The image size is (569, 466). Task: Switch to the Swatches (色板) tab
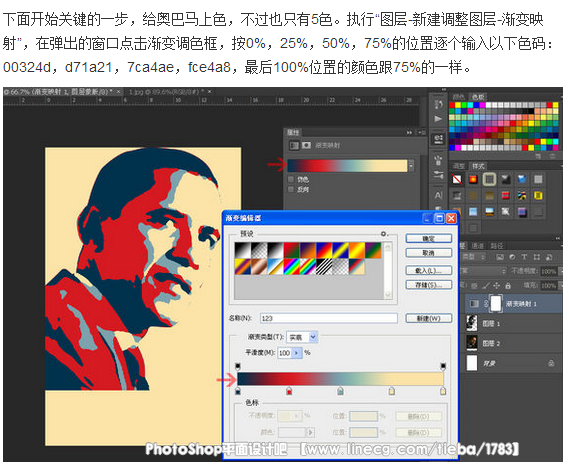478,97
